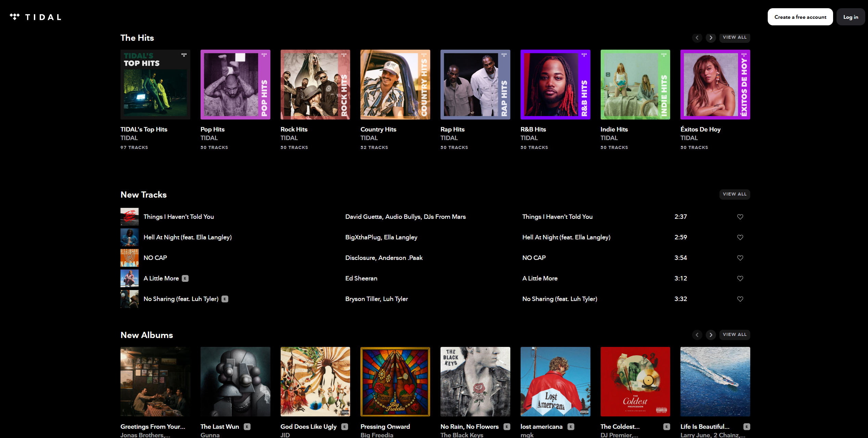The image size is (868, 438).
Task: Click track title Hell At Night (feat. Ella Langley)
Action: 188,237
